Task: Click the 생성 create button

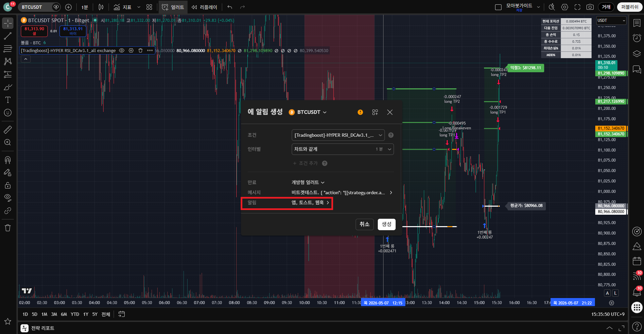Action: point(387,224)
